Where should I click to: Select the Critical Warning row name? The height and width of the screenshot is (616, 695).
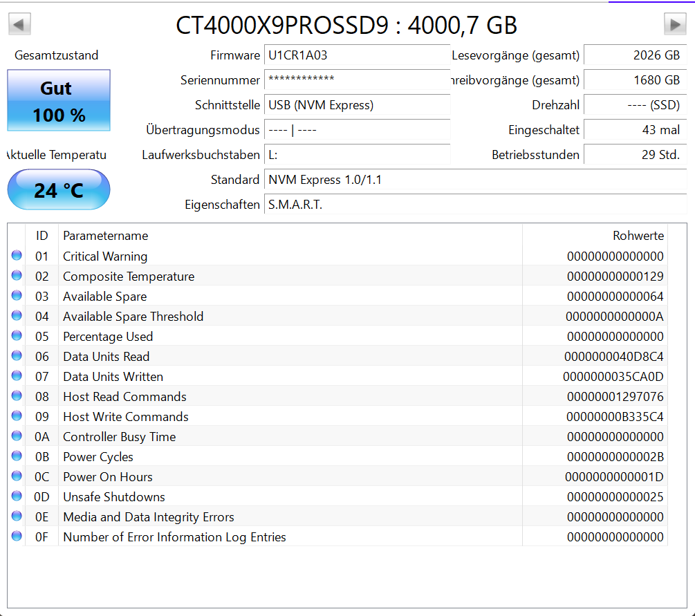[105, 256]
